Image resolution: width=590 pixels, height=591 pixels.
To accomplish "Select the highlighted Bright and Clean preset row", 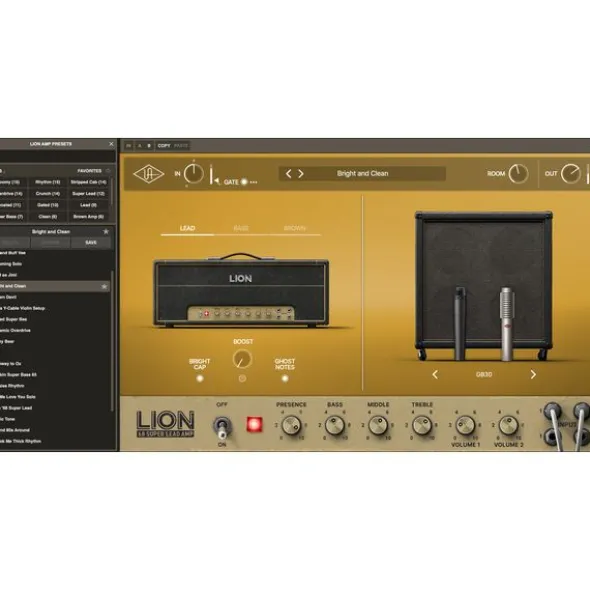I will point(55,286).
